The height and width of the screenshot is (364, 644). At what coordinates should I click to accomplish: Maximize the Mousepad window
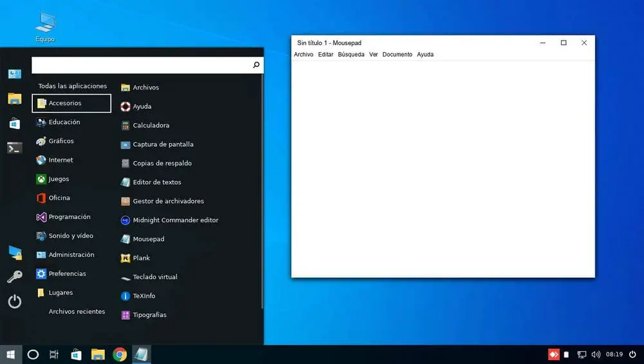563,43
